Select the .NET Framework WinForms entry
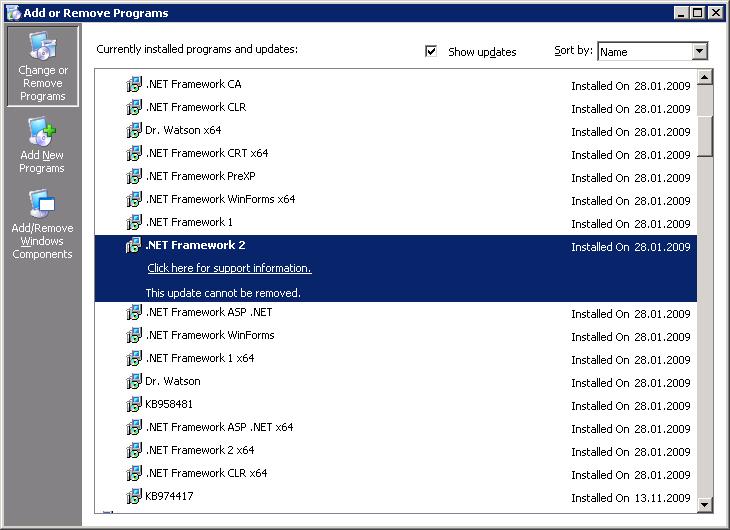The image size is (730, 530). pyautogui.click(x=396, y=335)
